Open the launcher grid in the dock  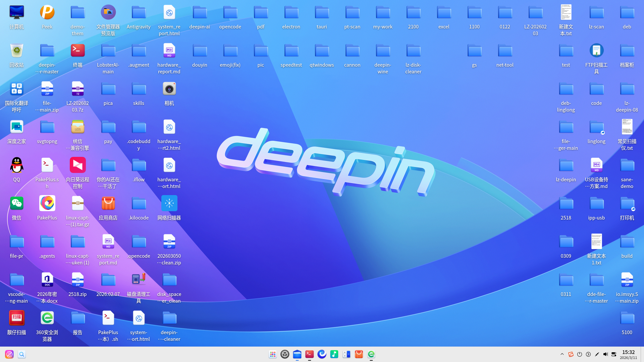[273, 354]
